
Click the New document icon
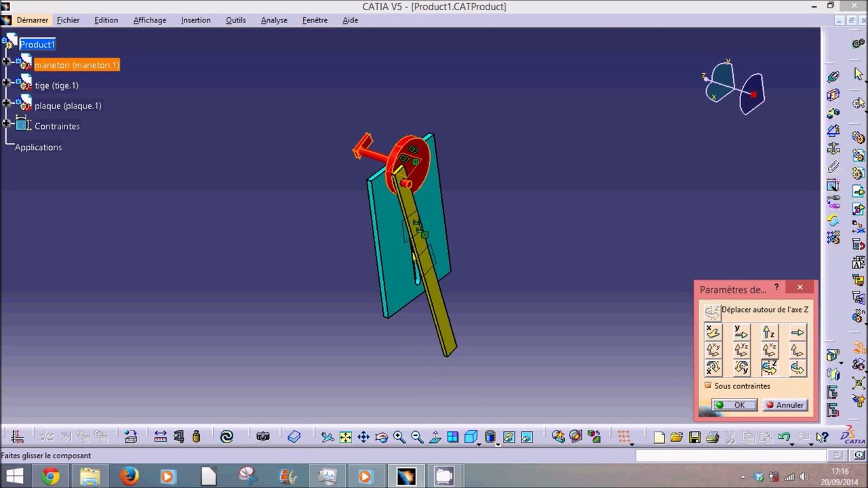tap(659, 437)
